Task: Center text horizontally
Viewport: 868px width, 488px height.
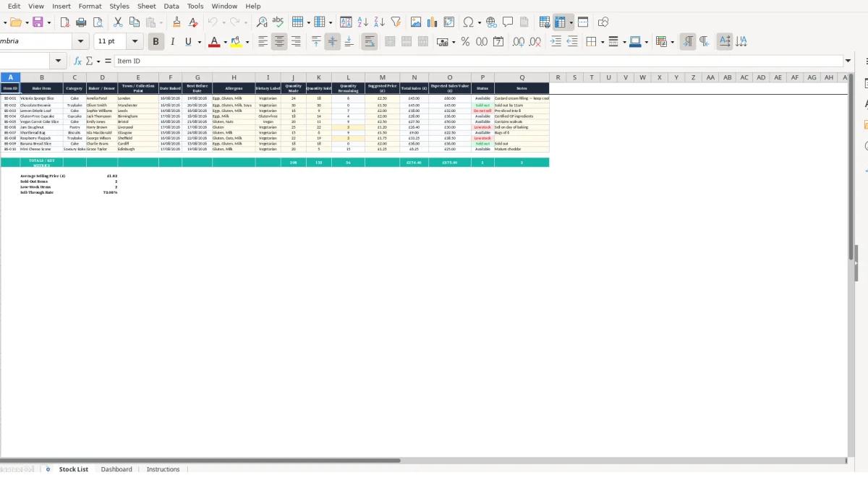Action: (x=279, y=42)
